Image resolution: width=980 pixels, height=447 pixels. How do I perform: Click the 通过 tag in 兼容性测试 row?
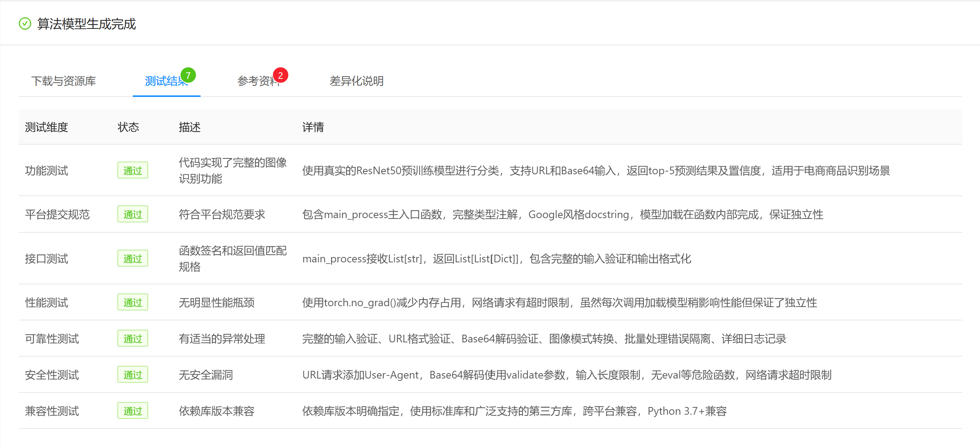(x=133, y=411)
